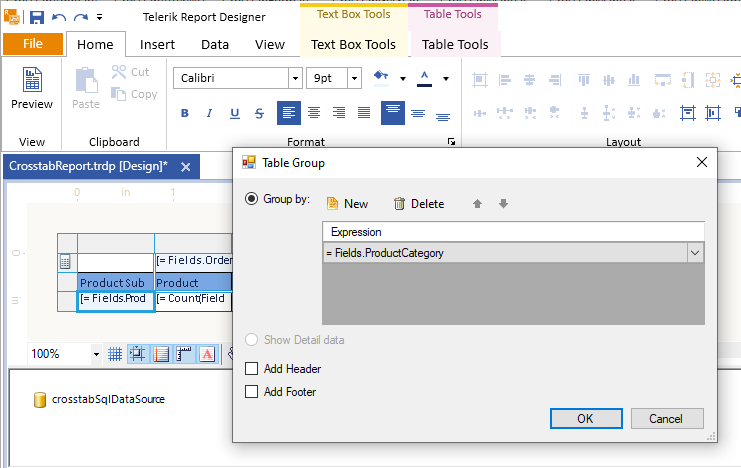Open the Calibri font name dropdown
The image size is (741, 468).
[x=295, y=78]
